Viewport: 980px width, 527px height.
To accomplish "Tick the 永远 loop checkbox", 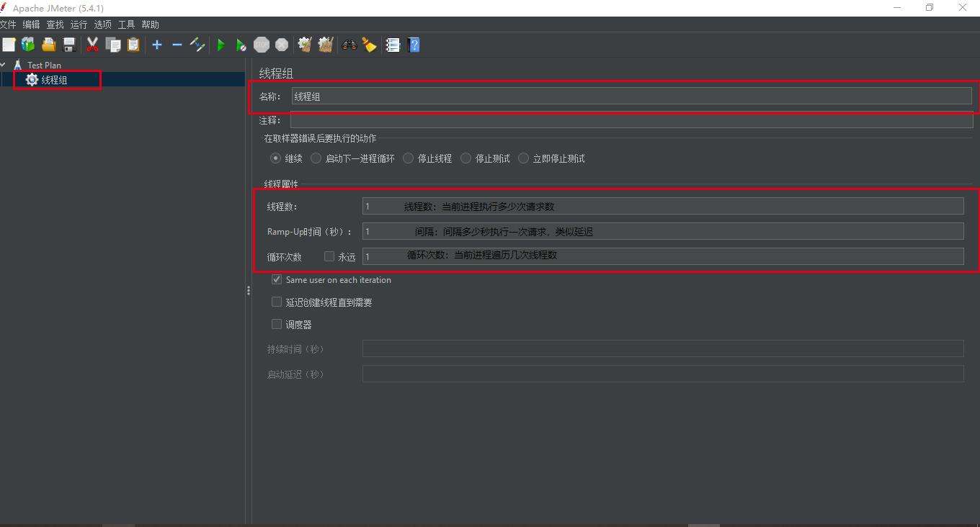I will [x=329, y=256].
